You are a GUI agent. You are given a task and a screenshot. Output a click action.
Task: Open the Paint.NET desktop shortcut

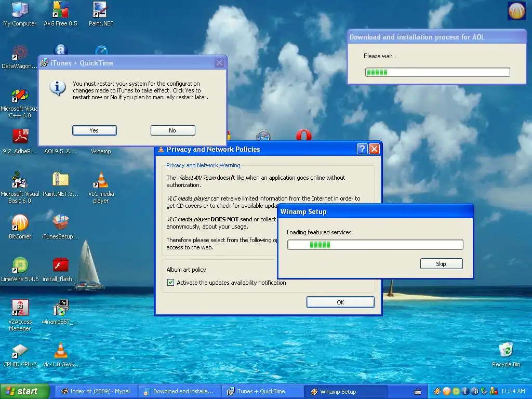point(101,14)
